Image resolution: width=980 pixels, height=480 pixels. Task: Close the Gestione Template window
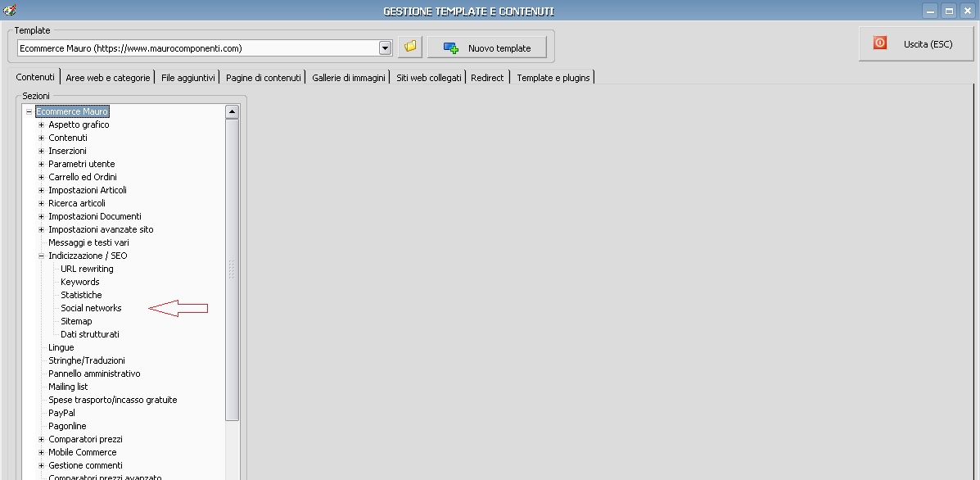point(968,11)
